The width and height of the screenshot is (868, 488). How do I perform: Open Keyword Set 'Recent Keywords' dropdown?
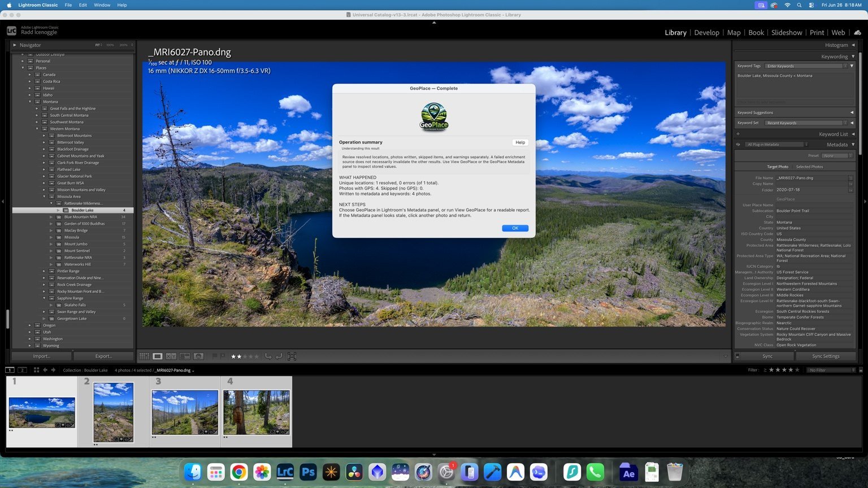[x=806, y=123]
